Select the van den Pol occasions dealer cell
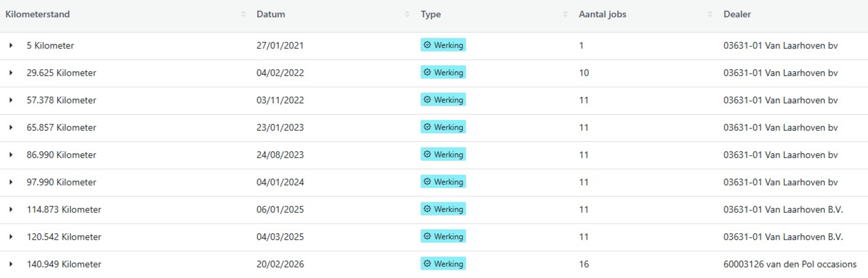This screenshot has width=868, height=278. [790, 264]
